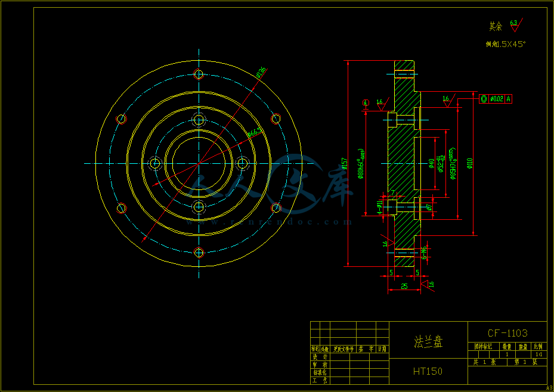Viewport: 554px width, 392px height.
Task: Click the 6-M6 thread annotation
Action: point(424,253)
